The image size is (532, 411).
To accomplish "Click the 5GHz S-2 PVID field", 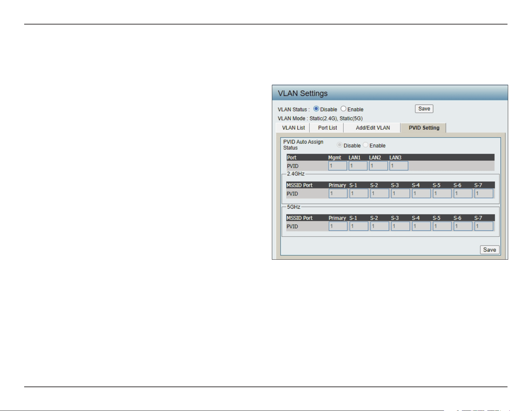I will coord(380,226).
